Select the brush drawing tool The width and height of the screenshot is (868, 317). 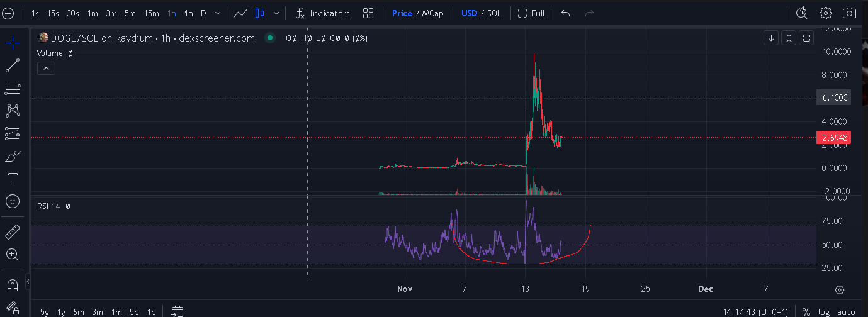tap(13, 156)
